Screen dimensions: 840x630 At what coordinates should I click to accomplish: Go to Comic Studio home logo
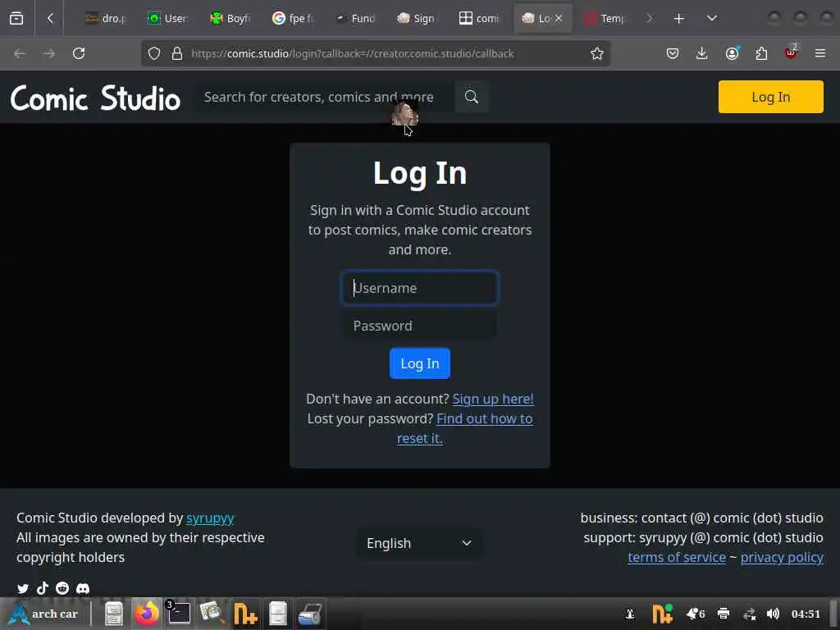(x=95, y=98)
